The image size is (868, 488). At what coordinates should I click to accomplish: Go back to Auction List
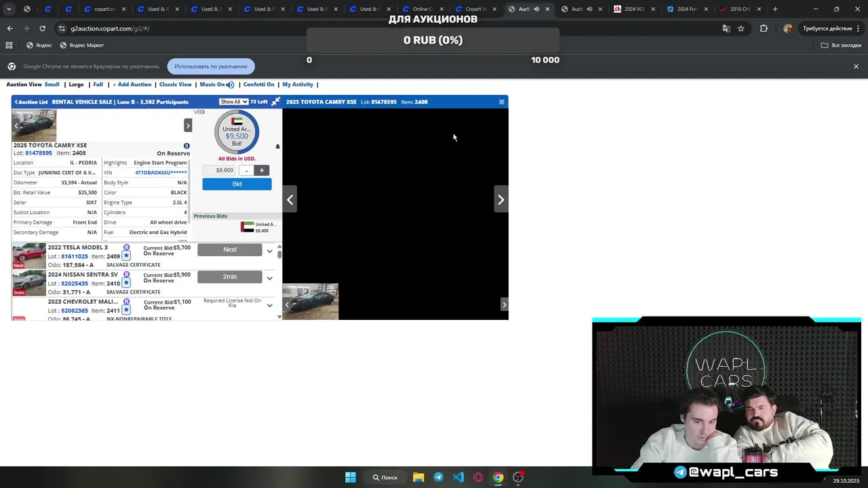pyautogui.click(x=31, y=102)
